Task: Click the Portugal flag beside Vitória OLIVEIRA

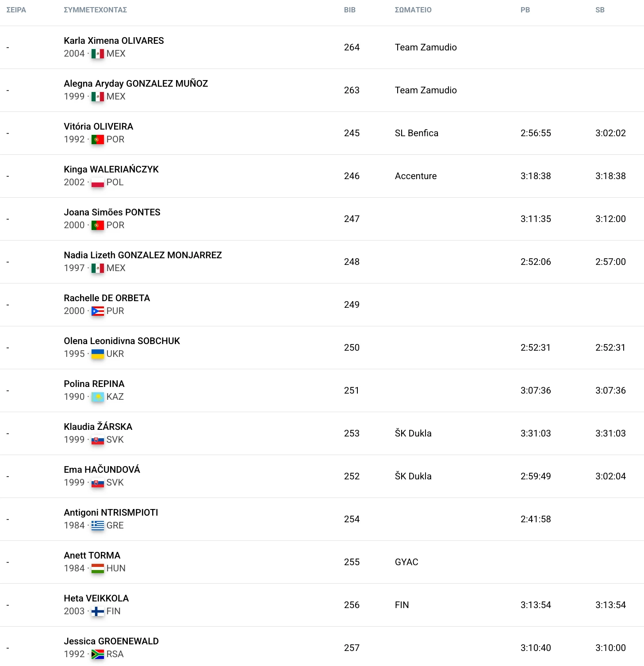Action: [98, 140]
